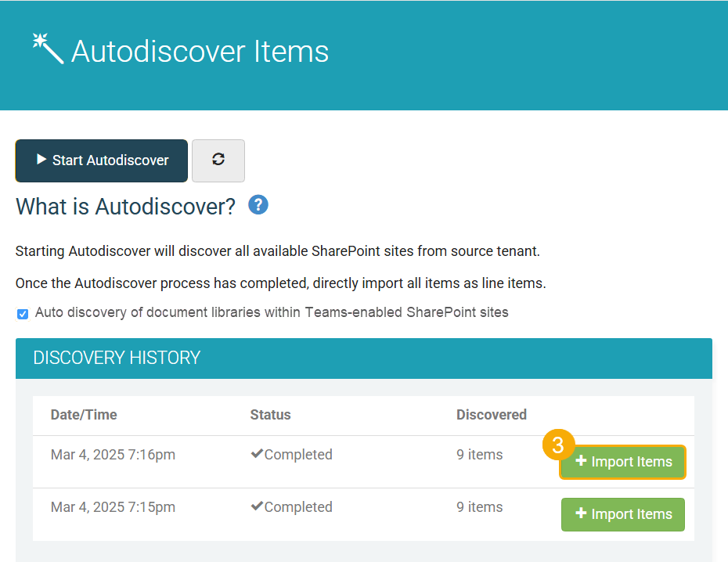
Task: Click the Auto discovery of document libraries label
Action: tap(272, 312)
